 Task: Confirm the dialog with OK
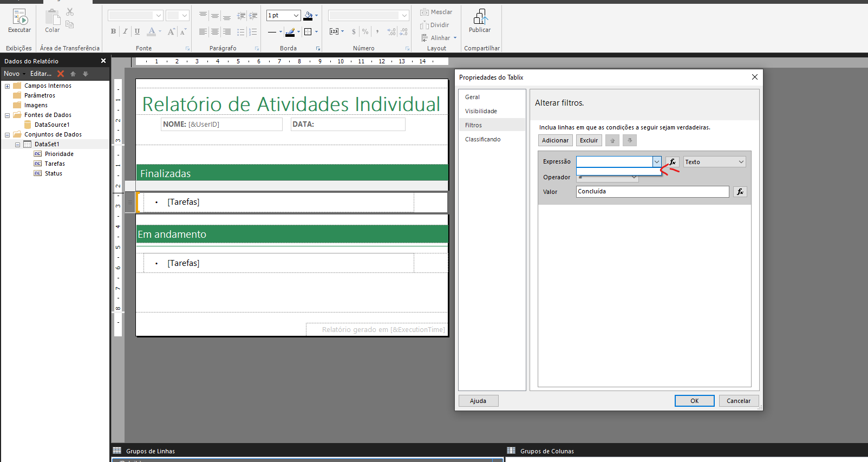(x=694, y=401)
